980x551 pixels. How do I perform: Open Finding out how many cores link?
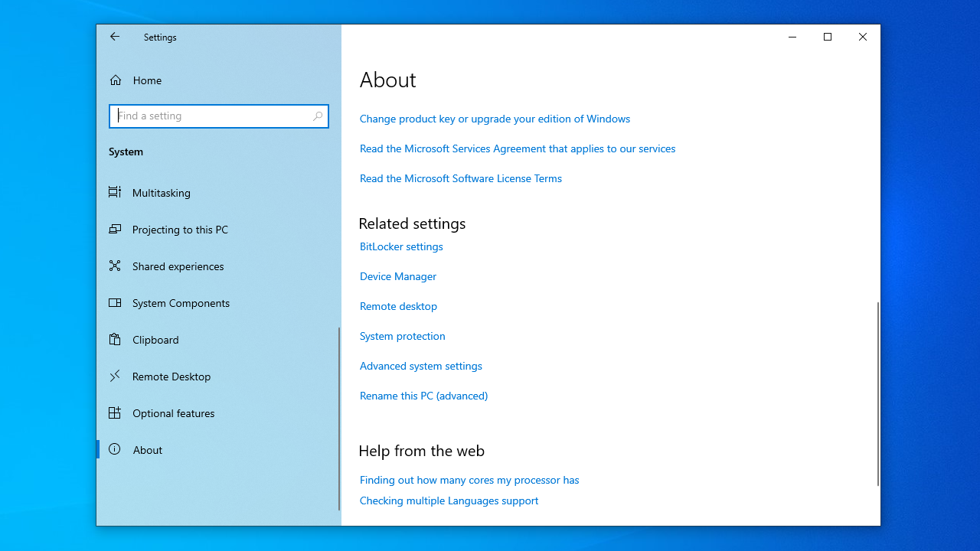469,480
